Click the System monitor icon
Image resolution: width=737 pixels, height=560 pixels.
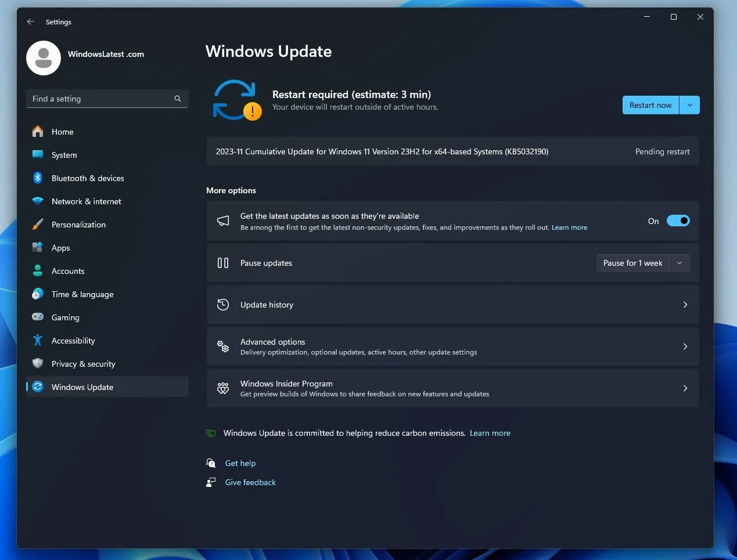38,154
